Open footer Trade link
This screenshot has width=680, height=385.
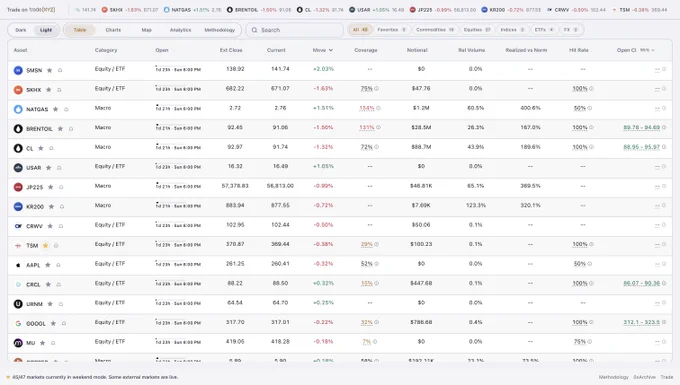(x=667, y=377)
